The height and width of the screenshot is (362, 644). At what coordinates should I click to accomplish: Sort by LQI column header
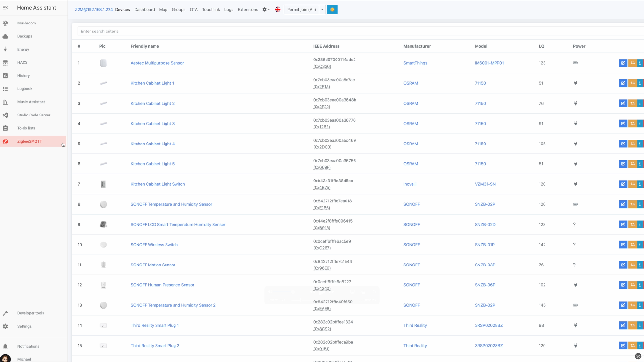click(542, 46)
